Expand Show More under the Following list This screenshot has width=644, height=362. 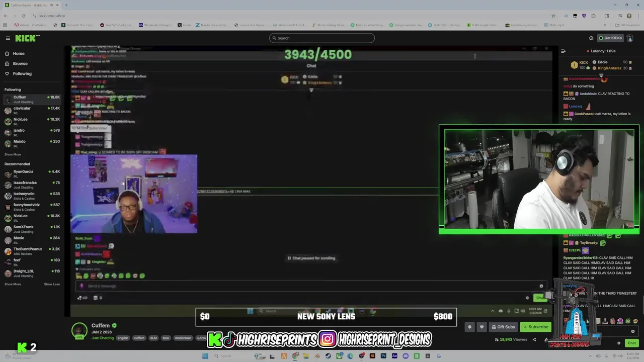[x=13, y=154]
